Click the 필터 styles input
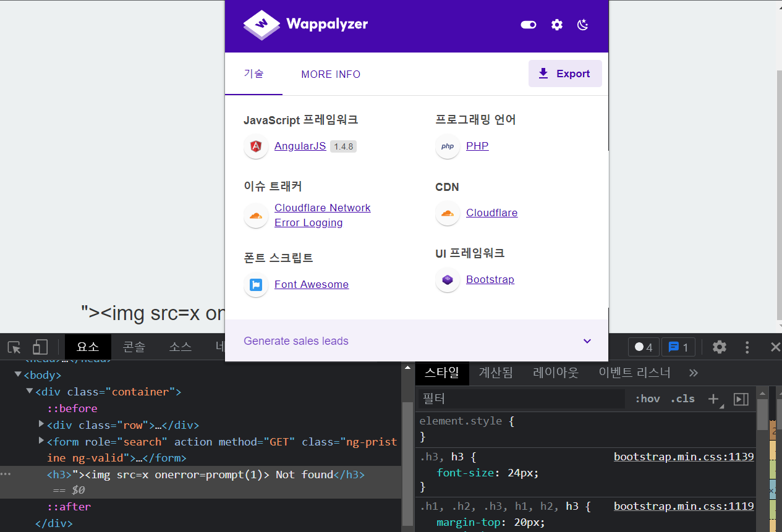Screen dimensions: 782x532 [522, 399]
